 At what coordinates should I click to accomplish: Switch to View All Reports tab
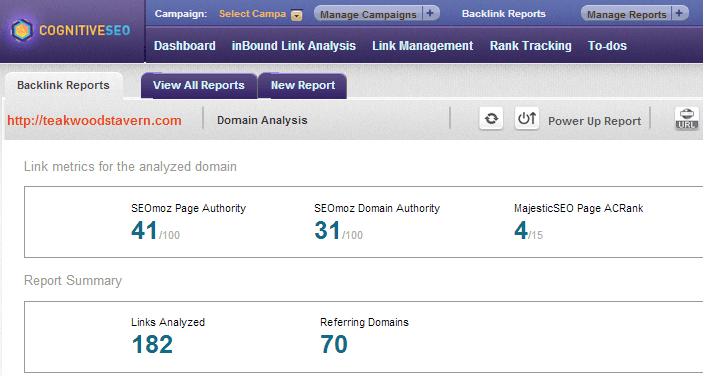pos(199,86)
